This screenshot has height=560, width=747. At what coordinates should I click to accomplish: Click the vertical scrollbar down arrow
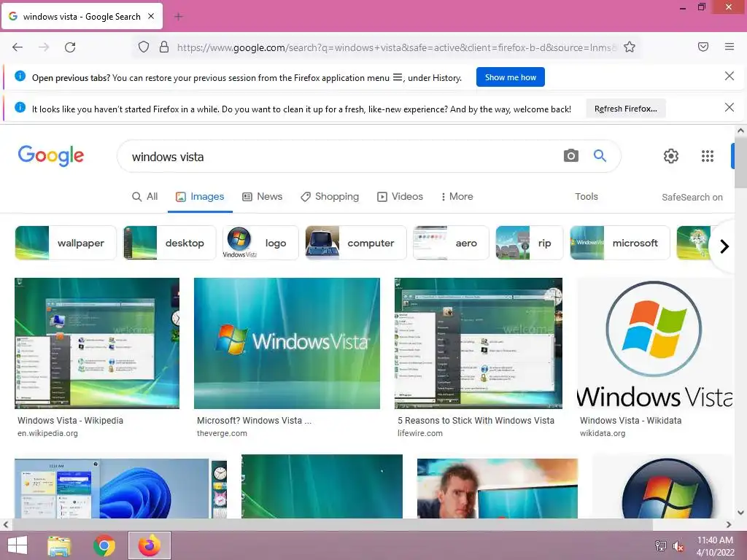coord(740,513)
